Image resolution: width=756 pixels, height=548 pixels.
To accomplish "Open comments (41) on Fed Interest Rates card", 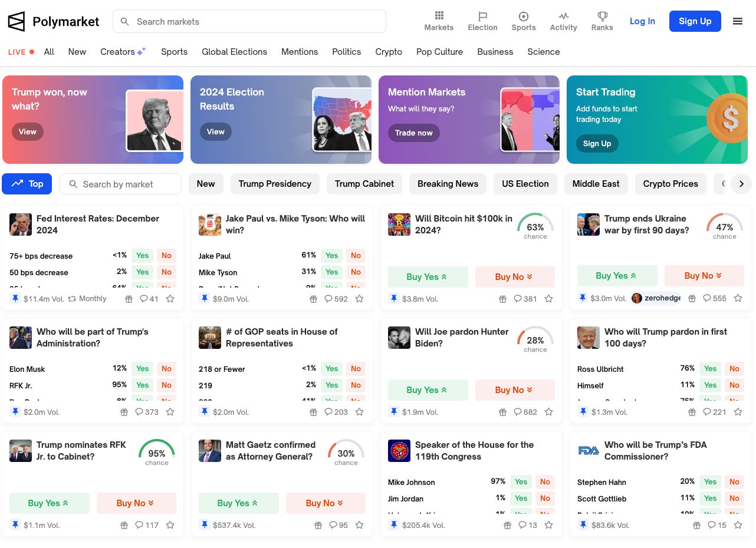I will click(149, 299).
